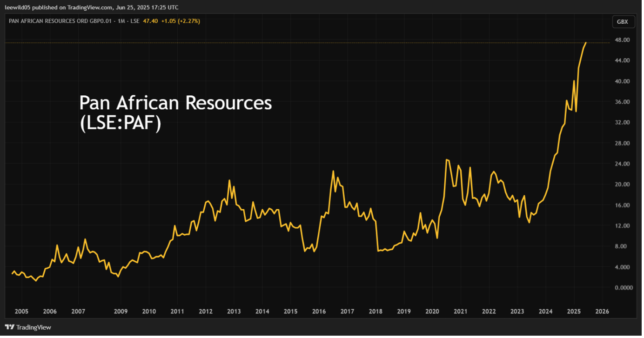Click the 2017 label on time axis
Screen dimensions: 644x338
pos(348,311)
